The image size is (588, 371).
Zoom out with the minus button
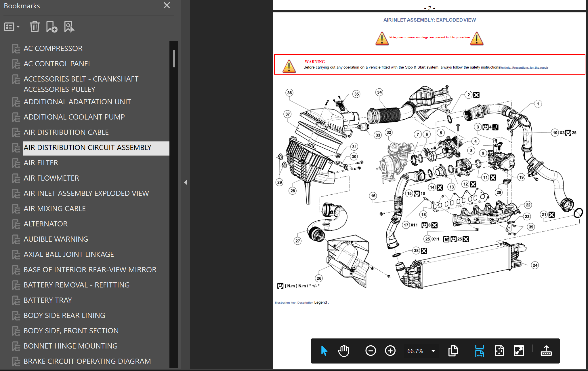(x=371, y=351)
